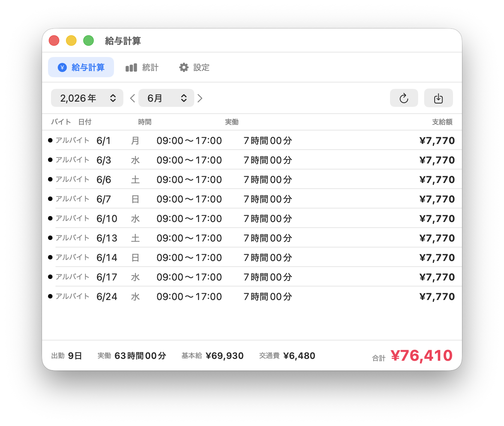Go to previous month chevron

click(x=132, y=98)
